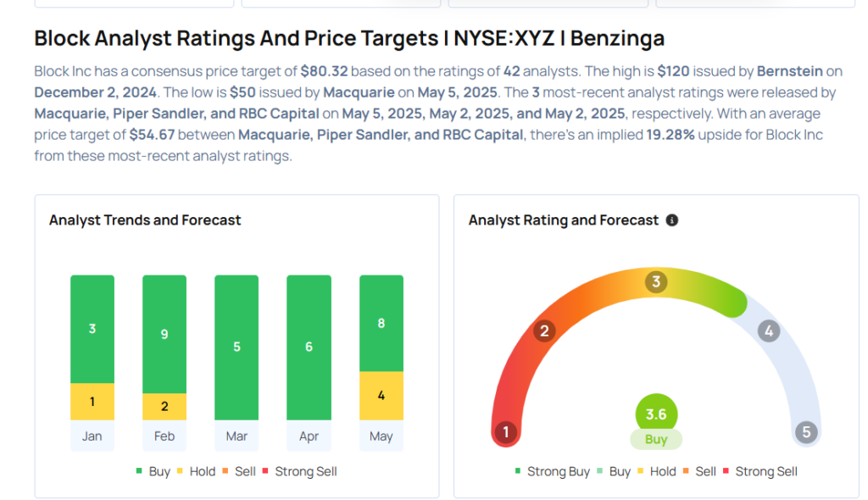Screen dimensions: 868x500
Task: Click the number 1 marker on the rating gauge
Action: click(x=506, y=433)
